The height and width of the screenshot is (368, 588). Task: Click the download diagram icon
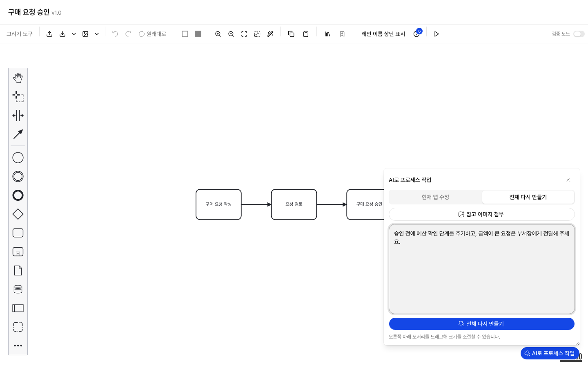(62, 34)
